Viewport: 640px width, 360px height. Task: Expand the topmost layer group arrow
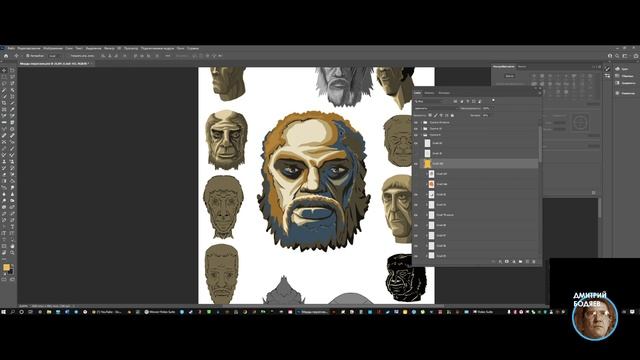point(421,122)
